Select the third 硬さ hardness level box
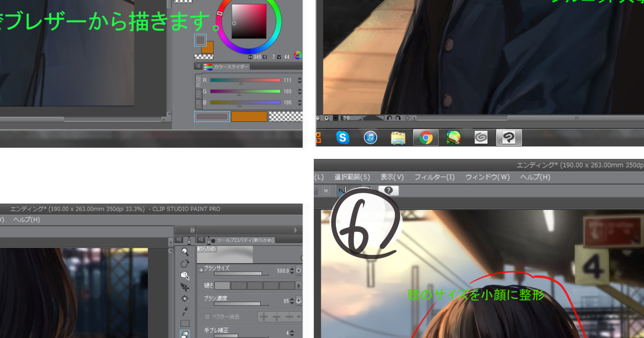Image resolution: width=644 pixels, height=338 pixels. 255,285
